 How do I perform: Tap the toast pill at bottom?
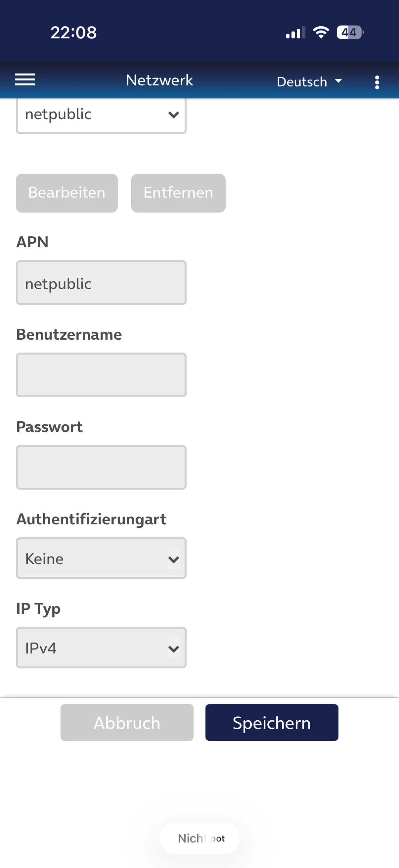[x=200, y=838]
